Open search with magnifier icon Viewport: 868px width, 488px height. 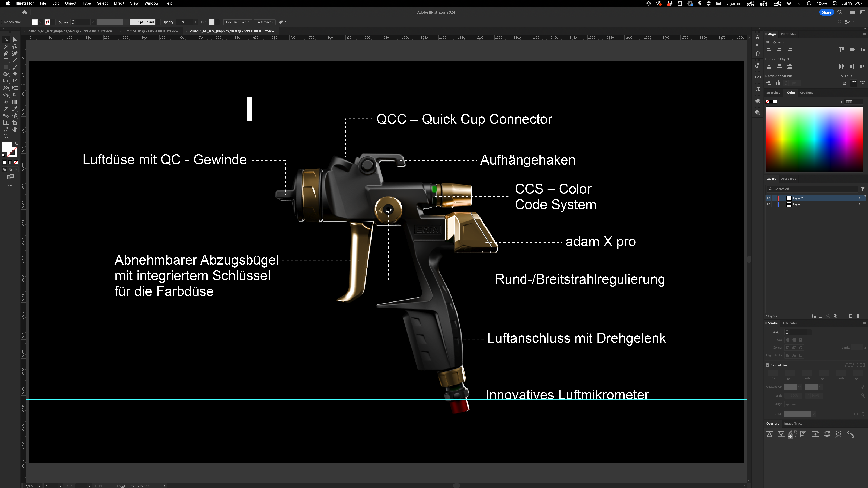(x=840, y=12)
